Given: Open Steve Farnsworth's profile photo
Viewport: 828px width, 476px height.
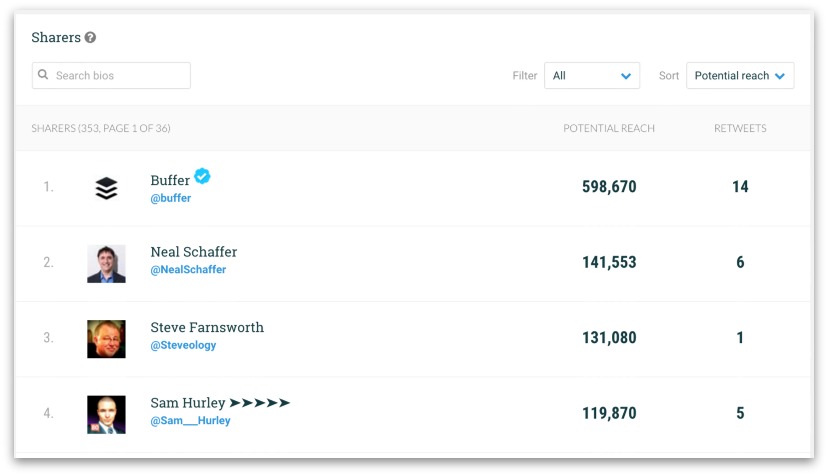Looking at the screenshot, I should (106, 339).
